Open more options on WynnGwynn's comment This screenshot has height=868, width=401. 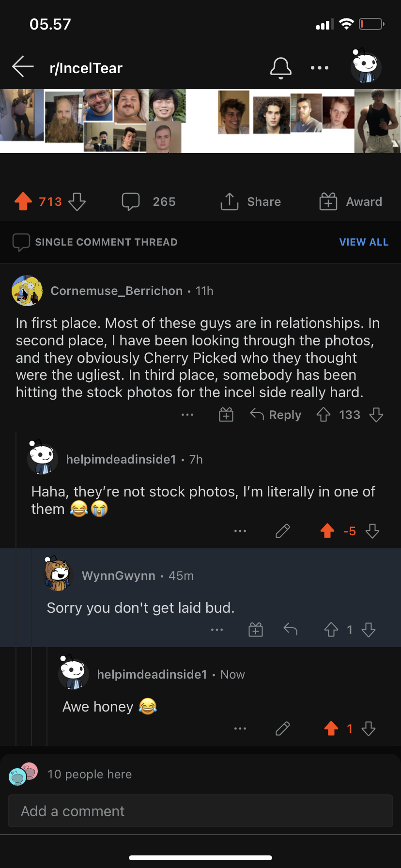217,630
